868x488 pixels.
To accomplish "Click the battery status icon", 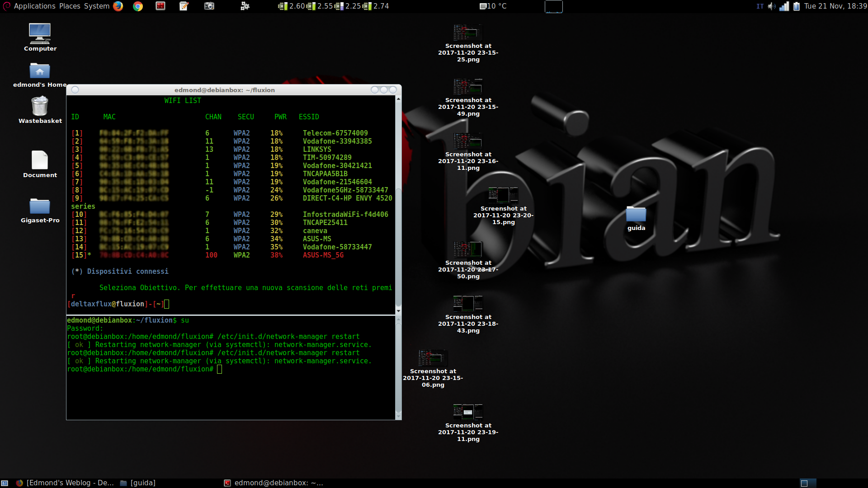I will (x=797, y=6).
